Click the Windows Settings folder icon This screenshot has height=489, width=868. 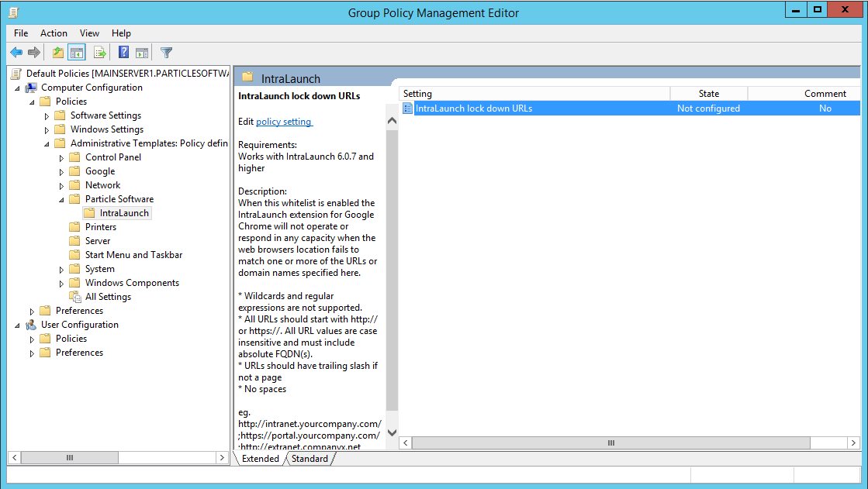(x=60, y=129)
